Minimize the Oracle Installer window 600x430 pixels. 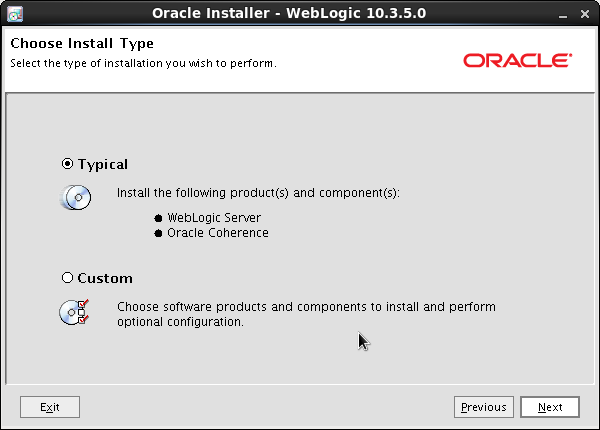pyautogui.click(x=562, y=15)
